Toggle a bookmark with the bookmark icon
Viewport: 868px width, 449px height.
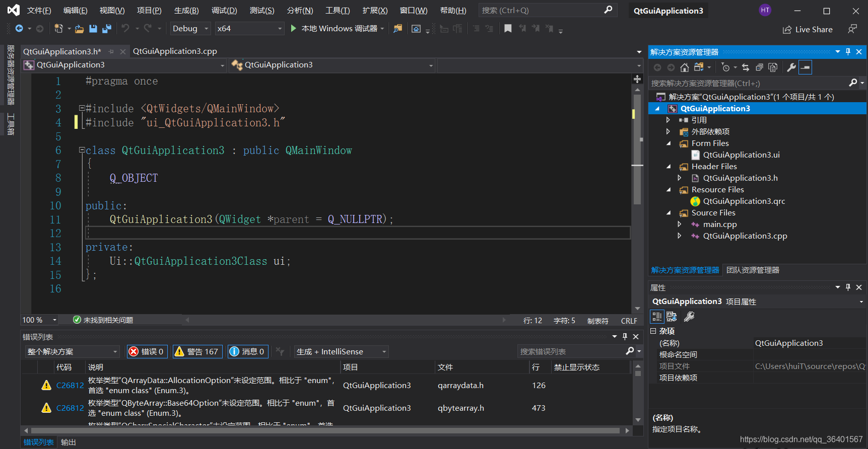tap(508, 29)
